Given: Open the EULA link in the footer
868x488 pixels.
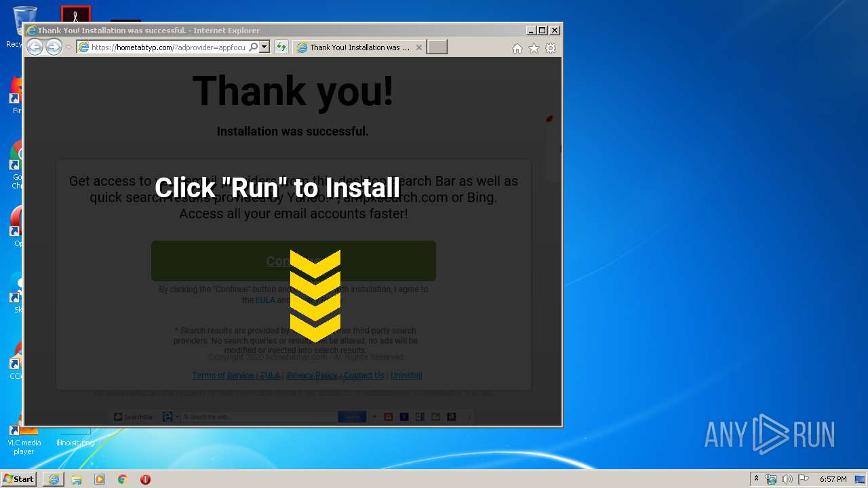Looking at the screenshot, I should [270, 375].
